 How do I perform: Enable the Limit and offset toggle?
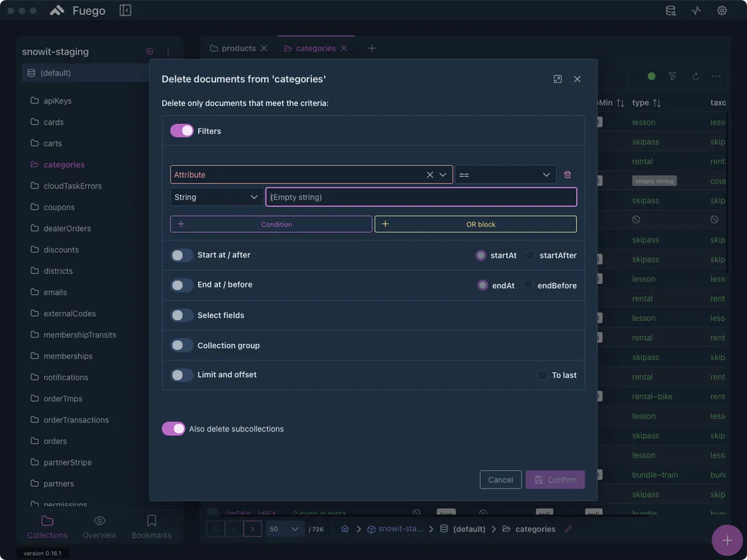coord(182,375)
